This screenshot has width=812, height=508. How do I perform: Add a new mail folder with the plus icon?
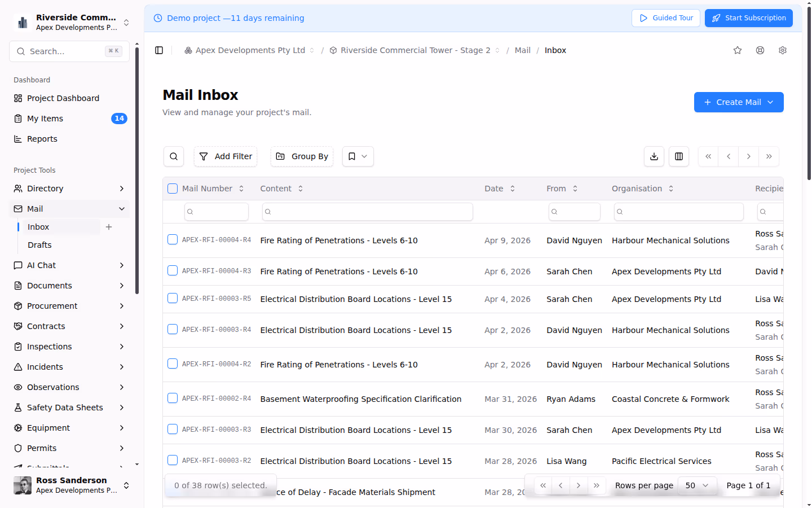click(x=109, y=226)
